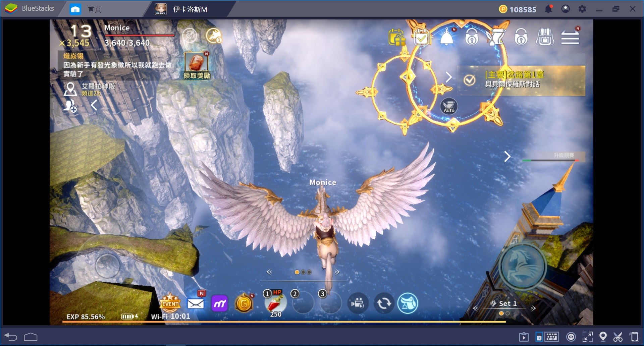Open BlueStacks notifications bell
This screenshot has height=346, width=644.
point(549,9)
